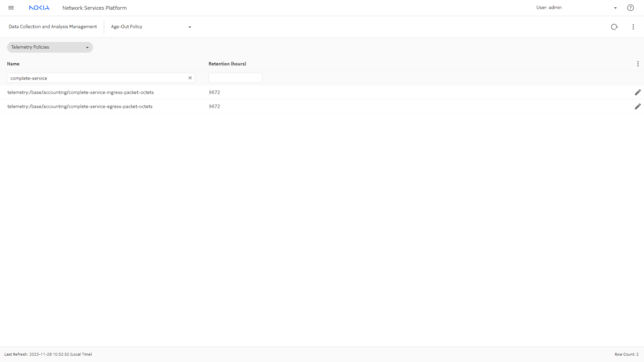The height and width of the screenshot is (362, 644).
Task: Click the Name filter text field
Action: (x=97, y=78)
